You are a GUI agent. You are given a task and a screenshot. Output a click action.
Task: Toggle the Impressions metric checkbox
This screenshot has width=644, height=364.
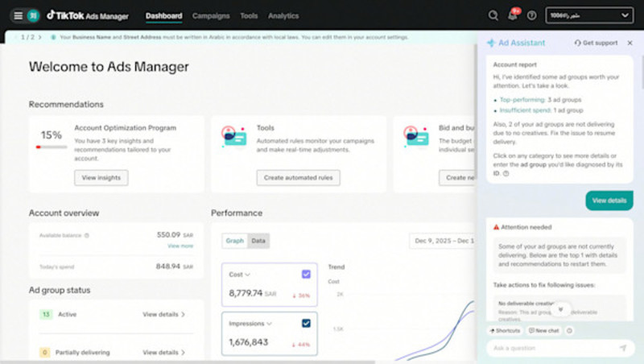click(306, 323)
